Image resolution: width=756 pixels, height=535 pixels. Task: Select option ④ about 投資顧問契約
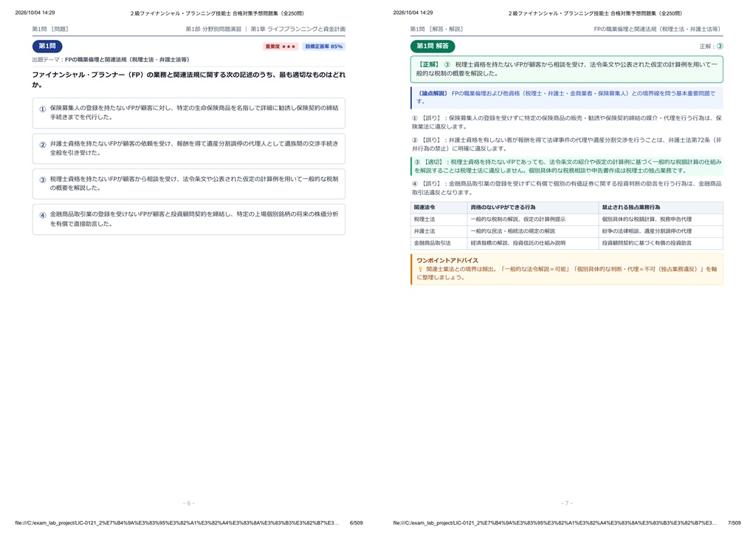pyautogui.click(x=188, y=219)
